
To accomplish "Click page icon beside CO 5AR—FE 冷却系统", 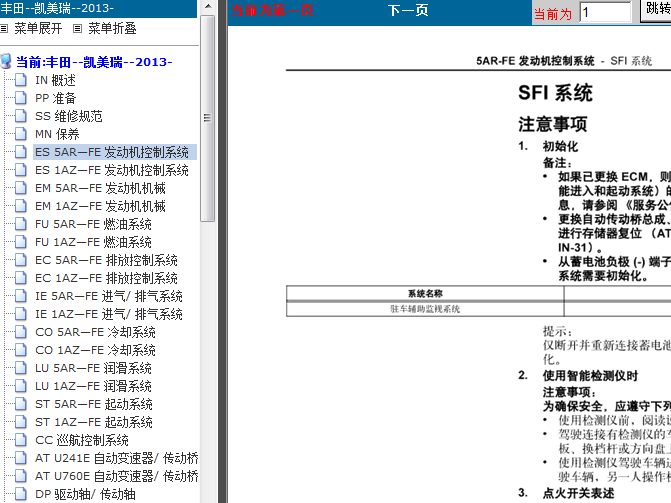I will pos(21,332).
